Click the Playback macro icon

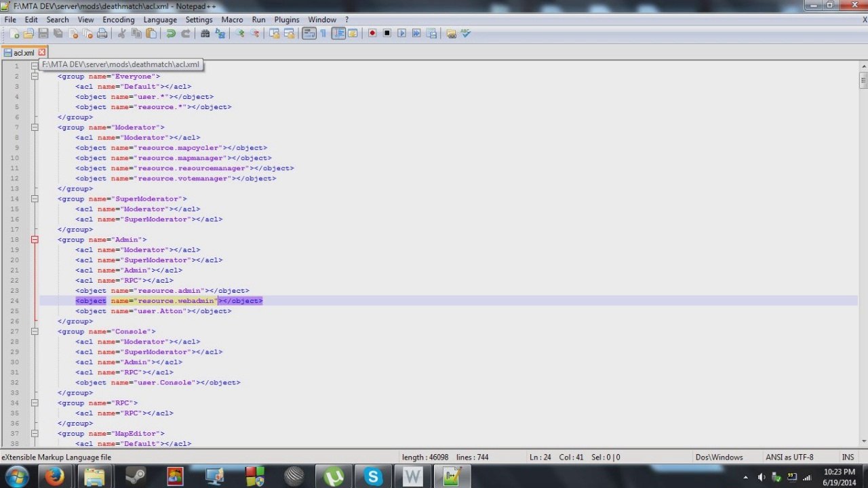coord(401,33)
